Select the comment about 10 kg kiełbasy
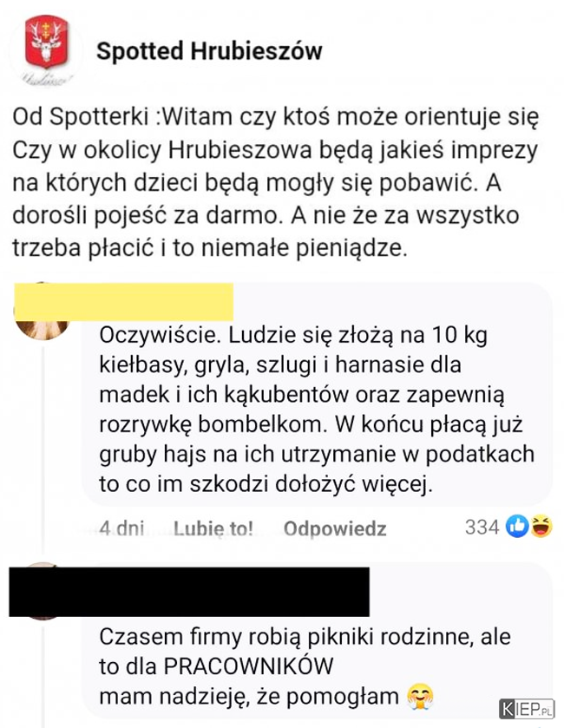This screenshot has width=564, height=728. [x=317, y=409]
